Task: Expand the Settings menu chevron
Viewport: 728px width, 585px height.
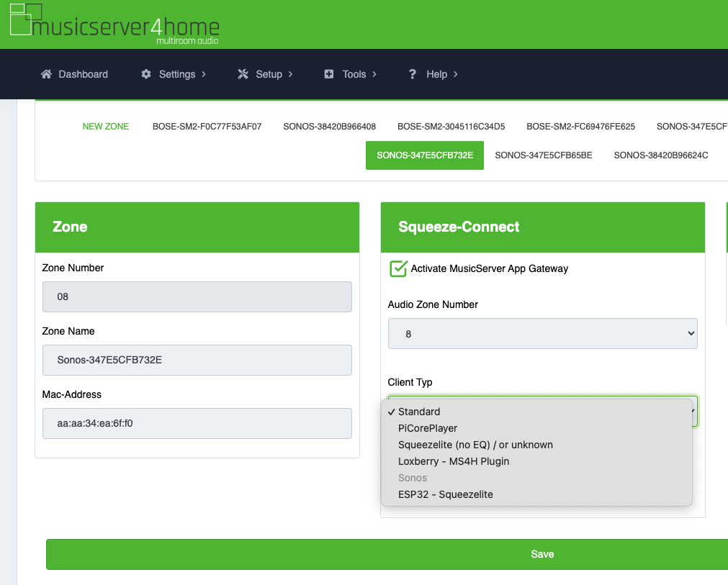Action: [204, 74]
